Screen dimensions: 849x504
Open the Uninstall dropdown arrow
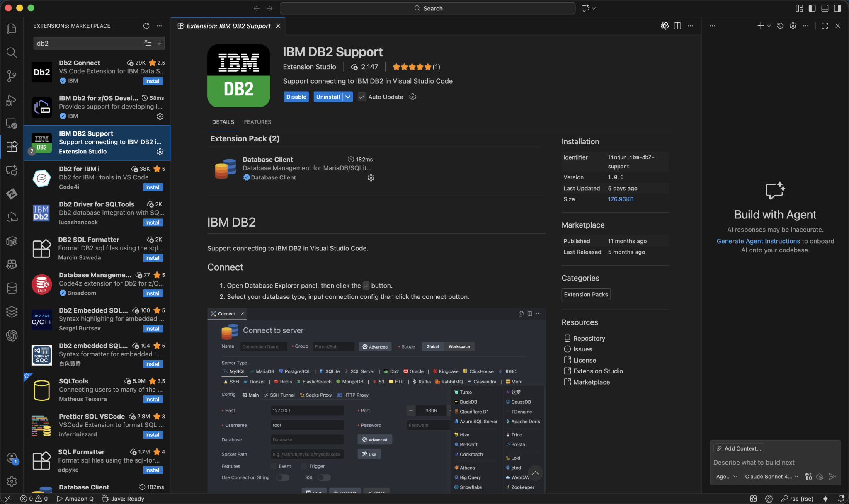click(347, 97)
